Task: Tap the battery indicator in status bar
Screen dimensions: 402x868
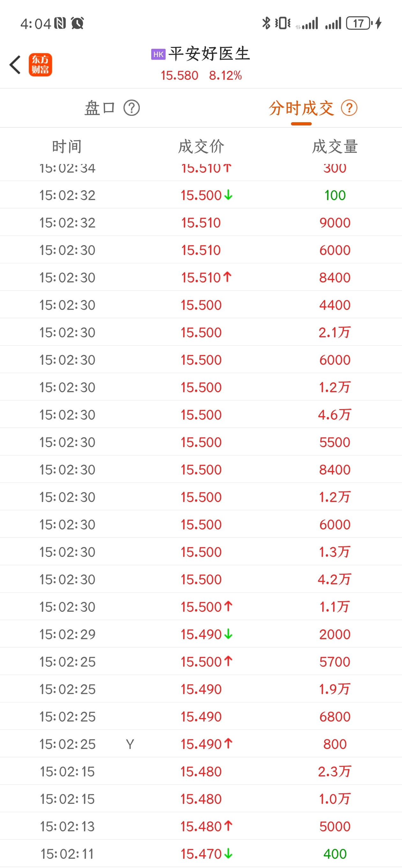Action: (x=359, y=23)
